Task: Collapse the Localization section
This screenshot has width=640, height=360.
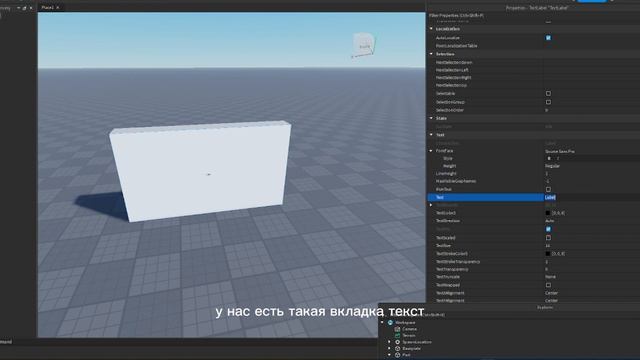Action: [431, 29]
